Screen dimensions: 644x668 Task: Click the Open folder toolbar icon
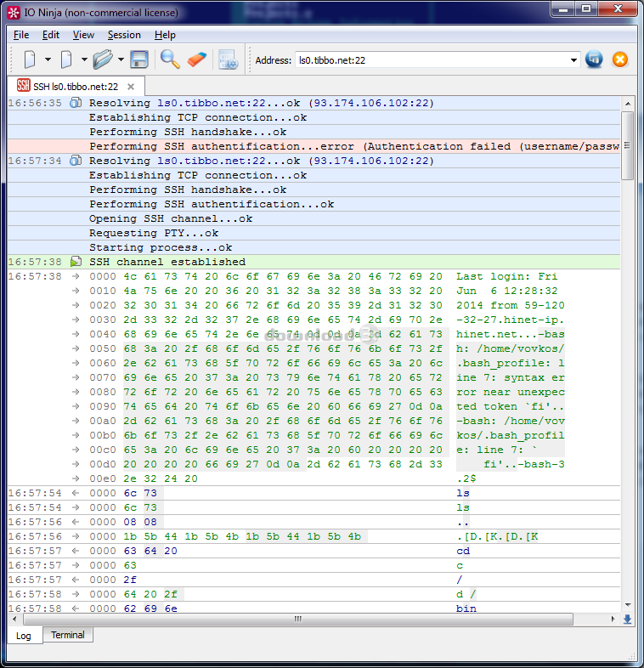103,59
